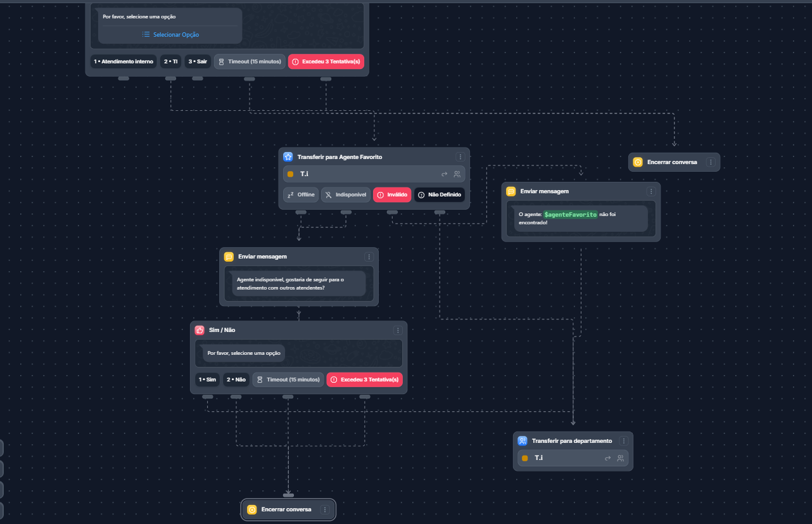Click the people icon in the departamento T.I row

coord(621,457)
